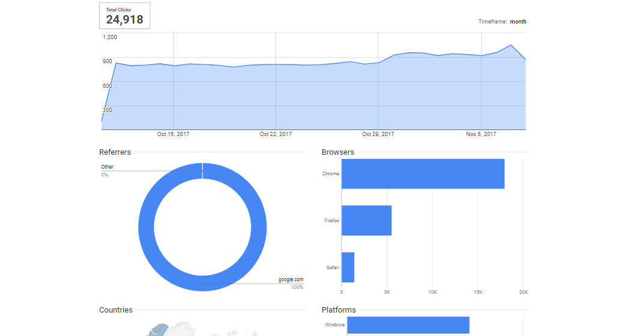Click the 10K tick in Browsers axis
The height and width of the screenshot is (336, 644).
click(432, 293)
